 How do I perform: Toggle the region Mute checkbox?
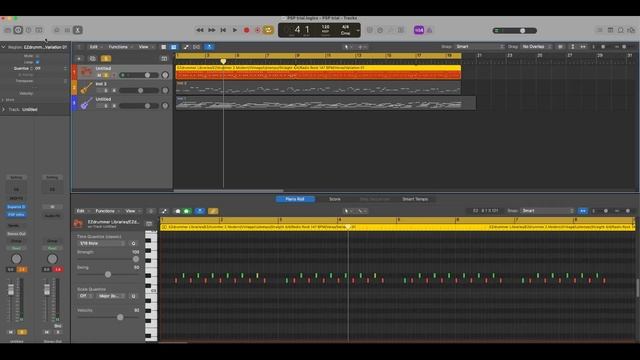tap(37, 56)
